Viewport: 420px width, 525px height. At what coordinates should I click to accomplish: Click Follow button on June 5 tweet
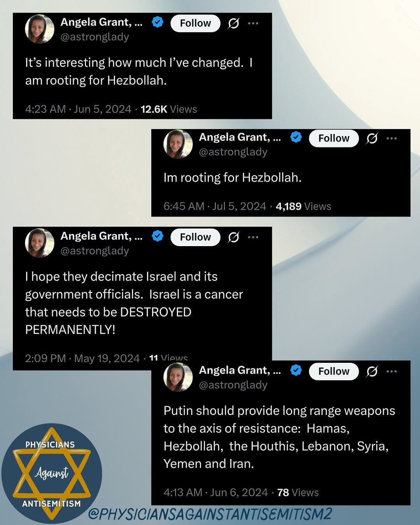[x=195, y=23]
